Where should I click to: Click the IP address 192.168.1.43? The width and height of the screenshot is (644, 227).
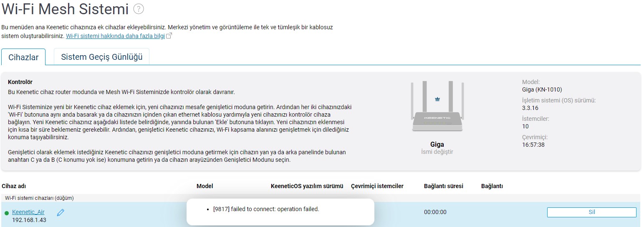[x=29, y=220]
